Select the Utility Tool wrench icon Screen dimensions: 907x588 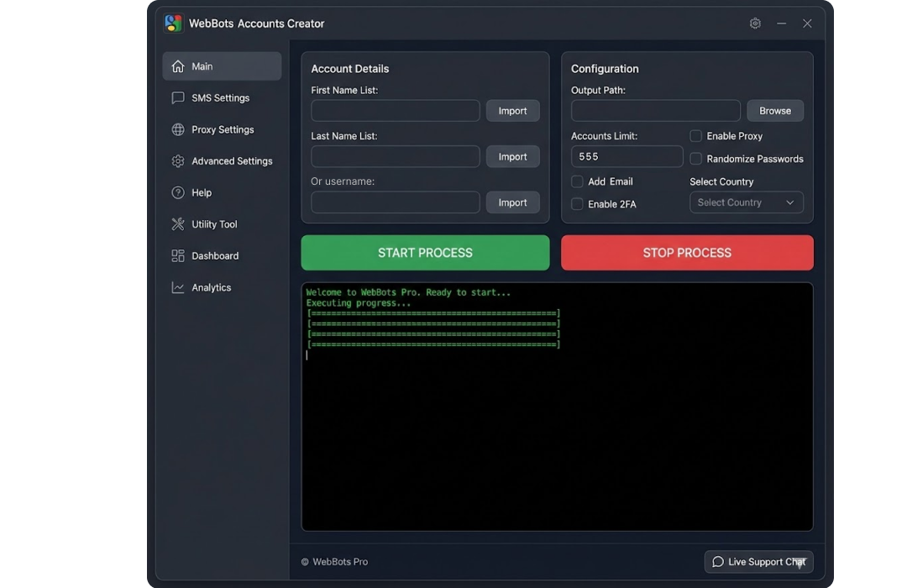pyautogui.click(x=177, y=223)
